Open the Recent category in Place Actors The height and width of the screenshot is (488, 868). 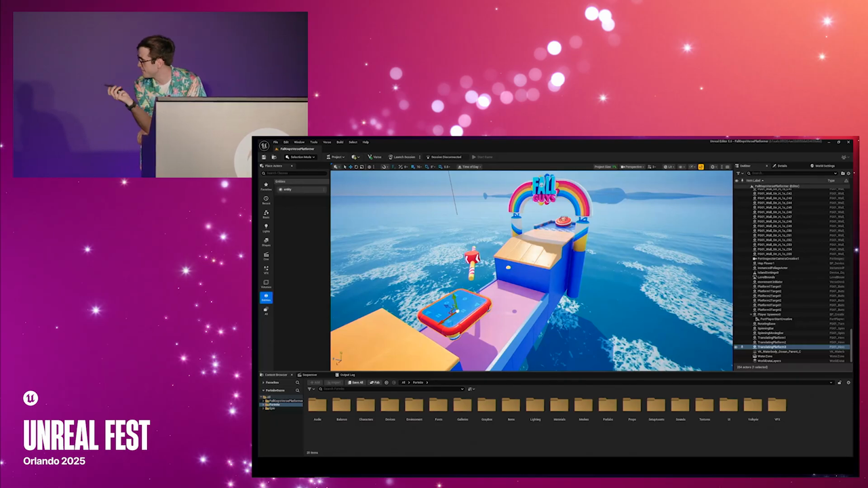pos(266,200)
